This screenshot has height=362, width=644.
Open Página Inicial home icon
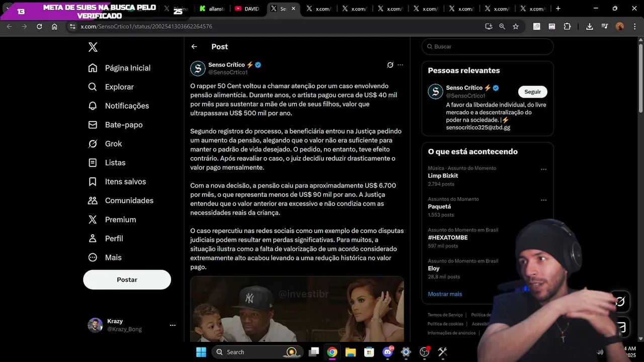93,68
